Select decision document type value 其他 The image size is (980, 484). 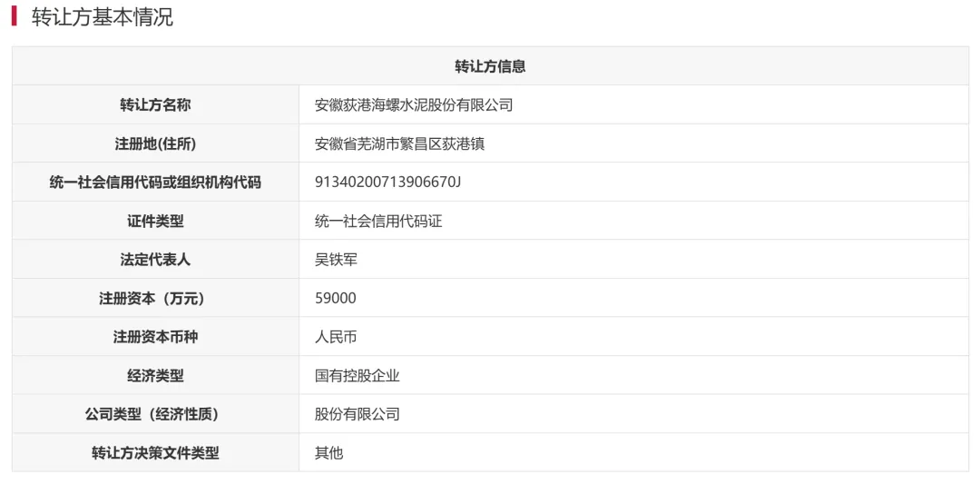click(329, 453)
